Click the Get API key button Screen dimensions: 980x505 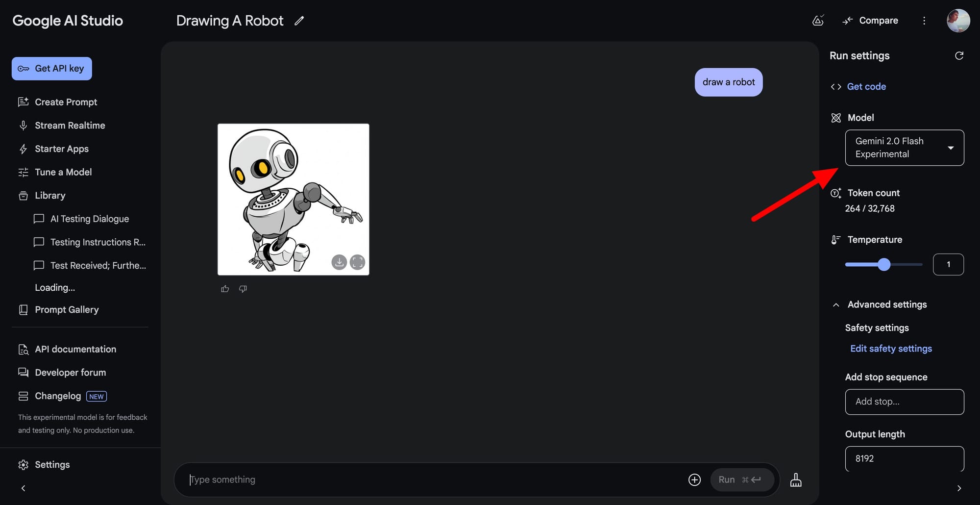(51, 68)
